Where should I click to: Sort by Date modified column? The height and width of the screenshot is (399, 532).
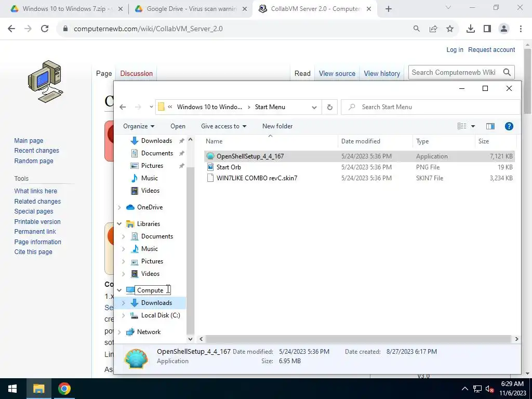click(375, 141)
